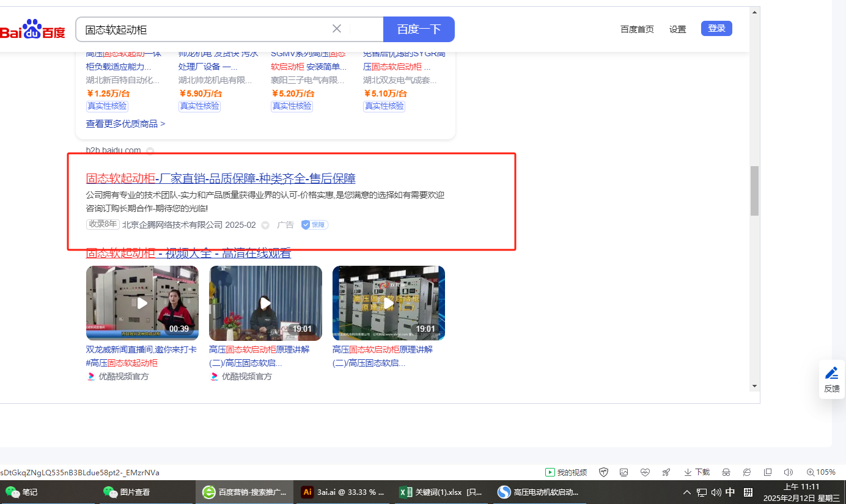Expand the system tray hidden icons chevron
The width and height of the screenshot is (846, 504).
pos(687,492)
